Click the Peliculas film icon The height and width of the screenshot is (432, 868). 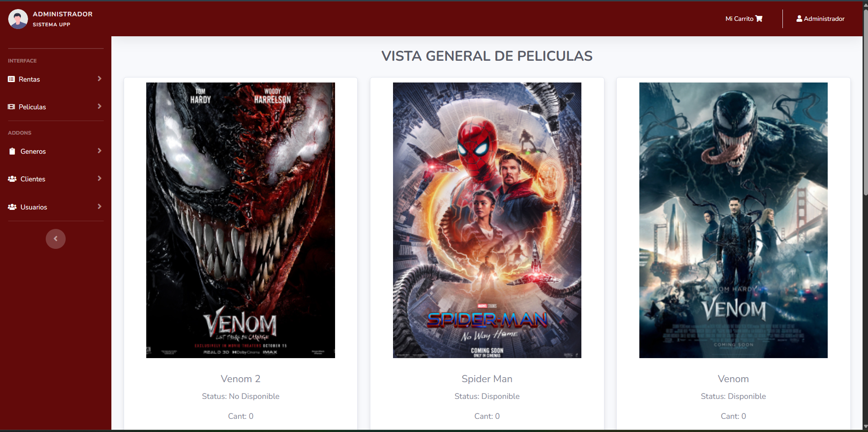(11, 107)
